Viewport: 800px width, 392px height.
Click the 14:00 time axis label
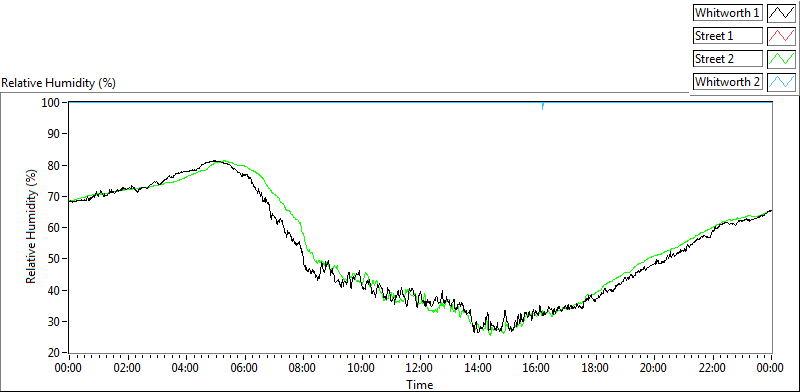pyautogui.click(x=479, y=368)
